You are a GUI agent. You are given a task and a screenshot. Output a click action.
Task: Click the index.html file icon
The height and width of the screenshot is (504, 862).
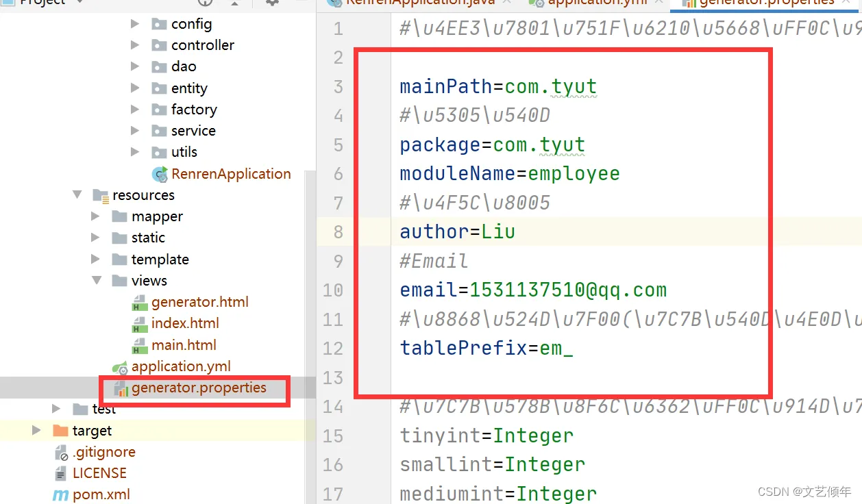pos(140,323)
